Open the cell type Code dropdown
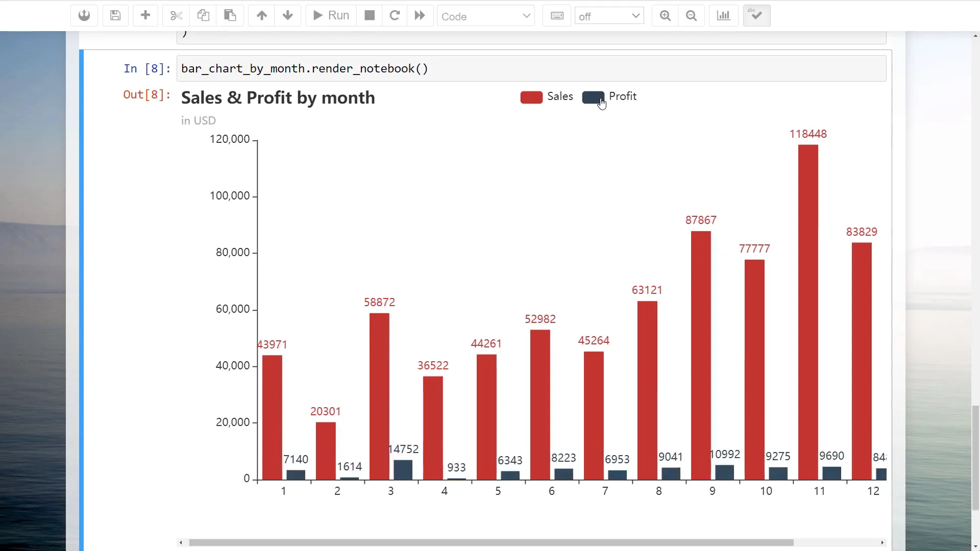Screen dimensions: 980x551 point(485,16)
